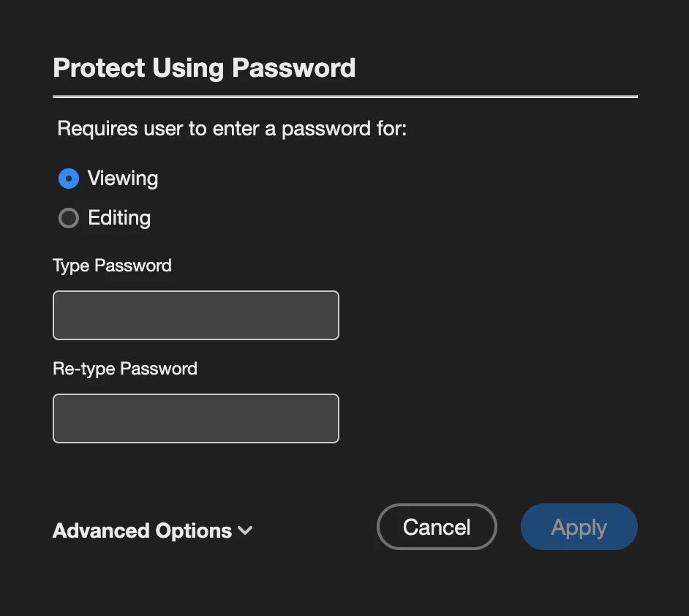
Task: Click the chevron arrow beside Advanced Options
Action: [245, 530]
